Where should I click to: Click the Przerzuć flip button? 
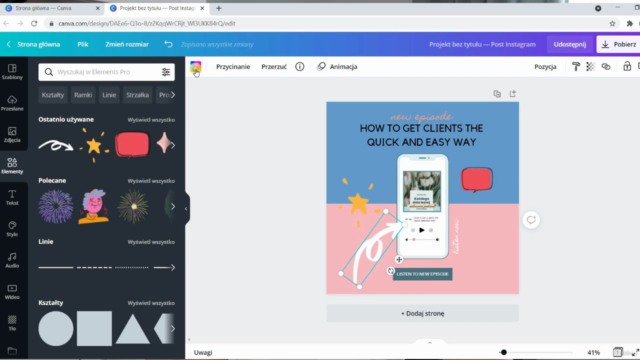[x=274, y=67]
